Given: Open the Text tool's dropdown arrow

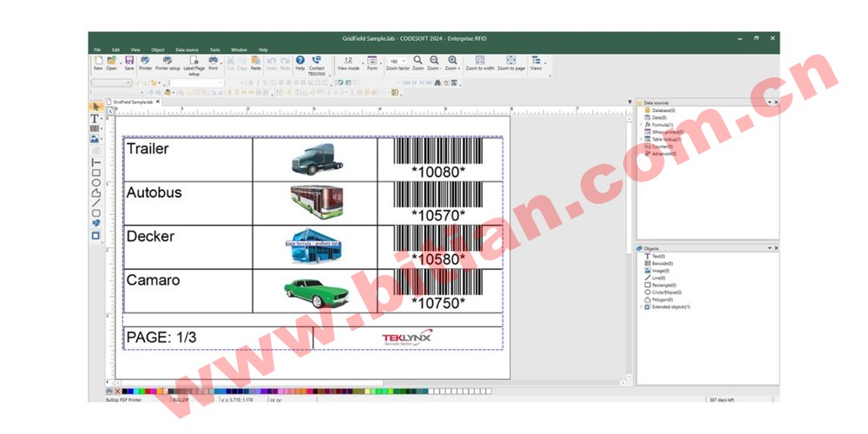Looking at the screenshot, I should coord(101,119).
